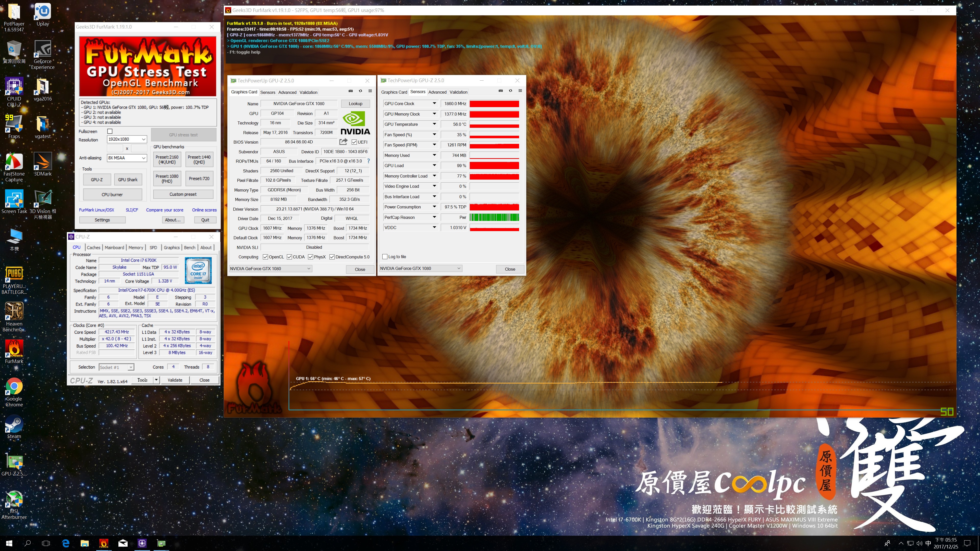Switch to Mainboard tab in CPU-Z
This screenshot has width=980, height=551.
[x=114, y=247]
